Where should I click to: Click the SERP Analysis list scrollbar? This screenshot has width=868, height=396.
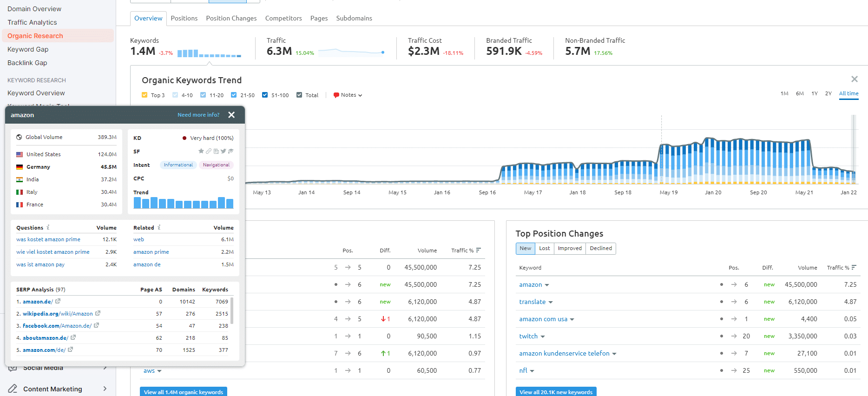(232, 310)
